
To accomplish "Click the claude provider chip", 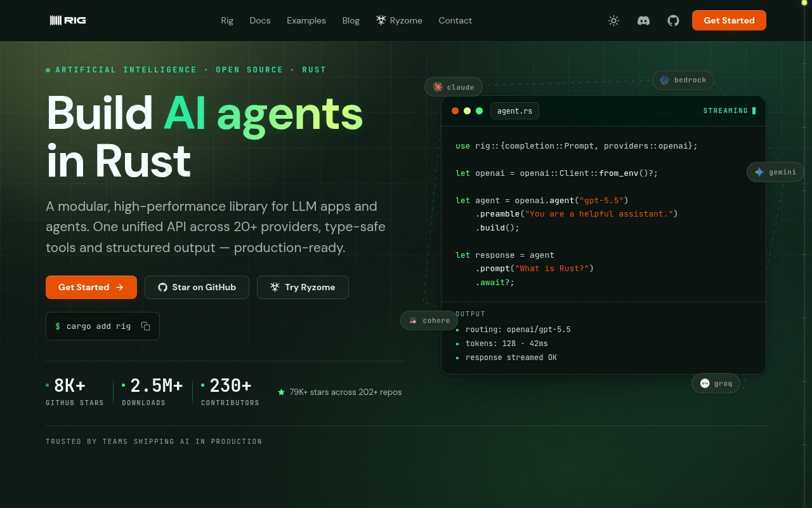I will tap(454, 87).
